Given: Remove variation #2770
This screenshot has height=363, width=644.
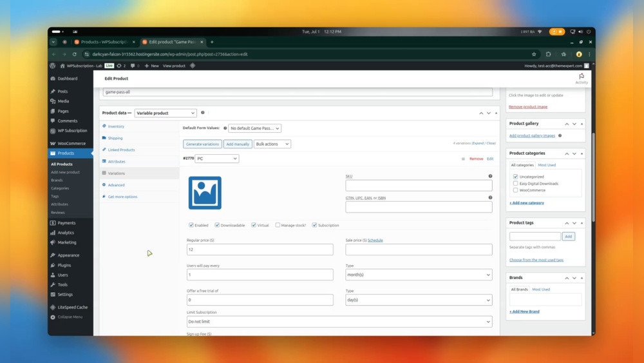Looking at the screenshot, I should [476, 159].
